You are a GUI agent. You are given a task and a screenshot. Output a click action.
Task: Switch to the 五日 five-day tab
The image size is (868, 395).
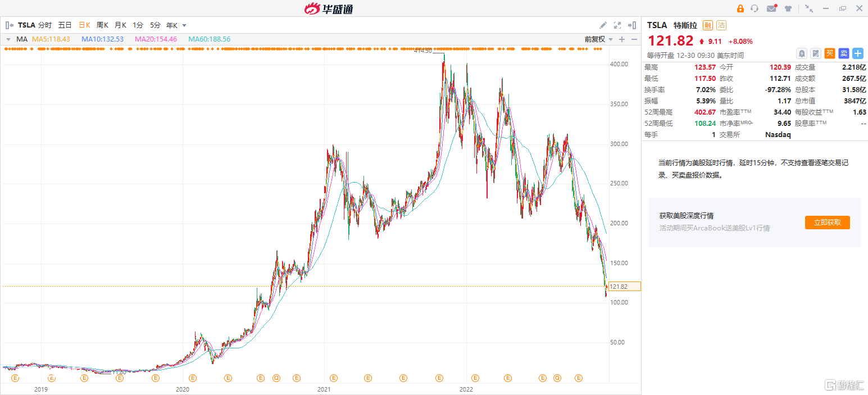pyautogui.click(x=65, y=25)
